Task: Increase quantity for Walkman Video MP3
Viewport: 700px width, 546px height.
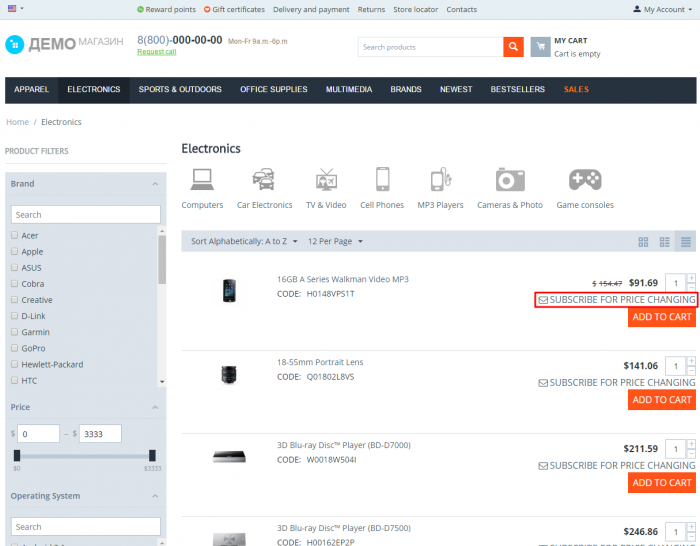Action: 691,278
